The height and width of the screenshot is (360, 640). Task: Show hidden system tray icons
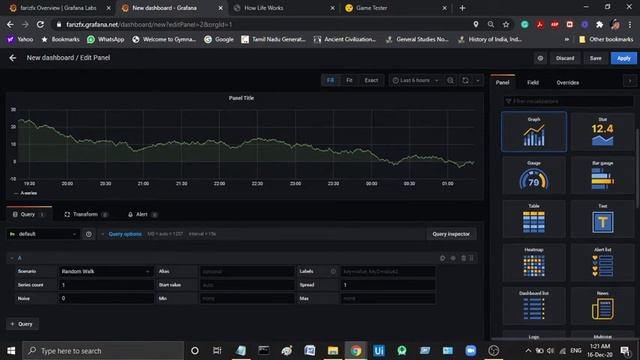pyautogui.click(x=528, y=350)
